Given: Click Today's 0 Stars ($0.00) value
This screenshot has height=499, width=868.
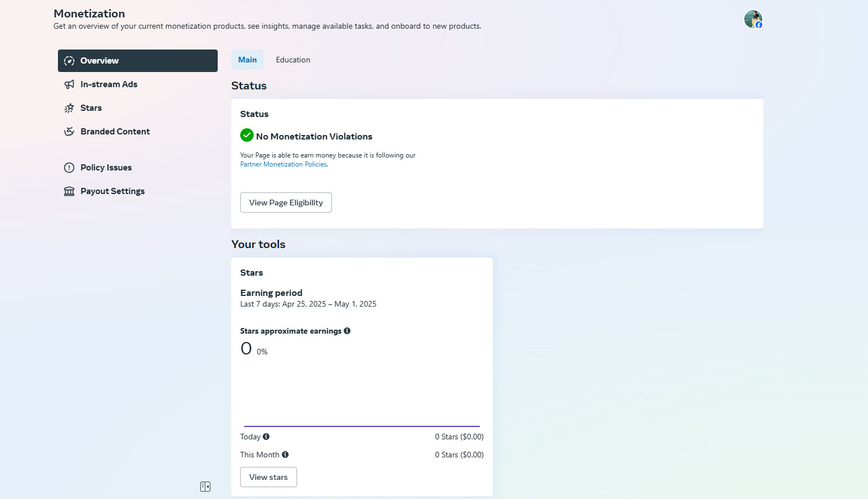Looking at the screenshot, I should 459,437.
